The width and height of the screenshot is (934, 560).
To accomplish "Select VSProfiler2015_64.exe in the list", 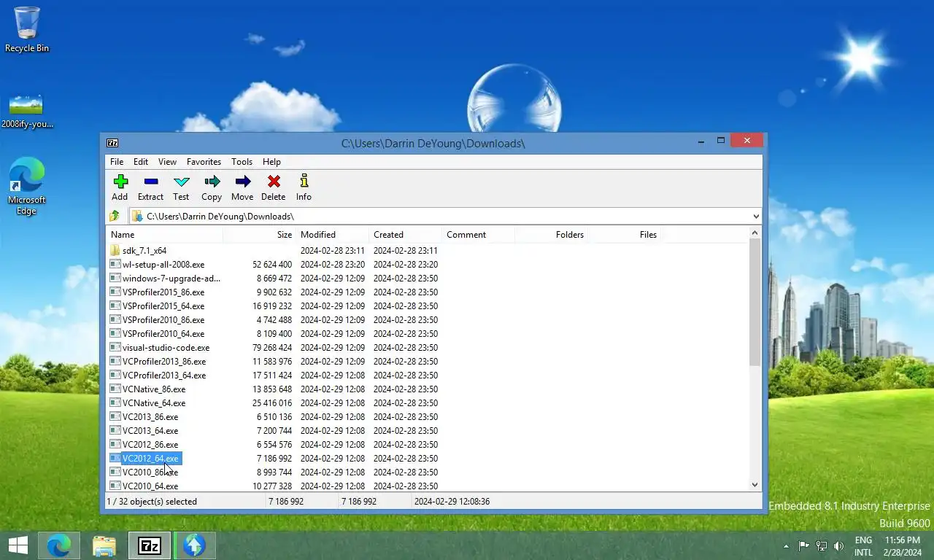I will [x=163, y=306].
